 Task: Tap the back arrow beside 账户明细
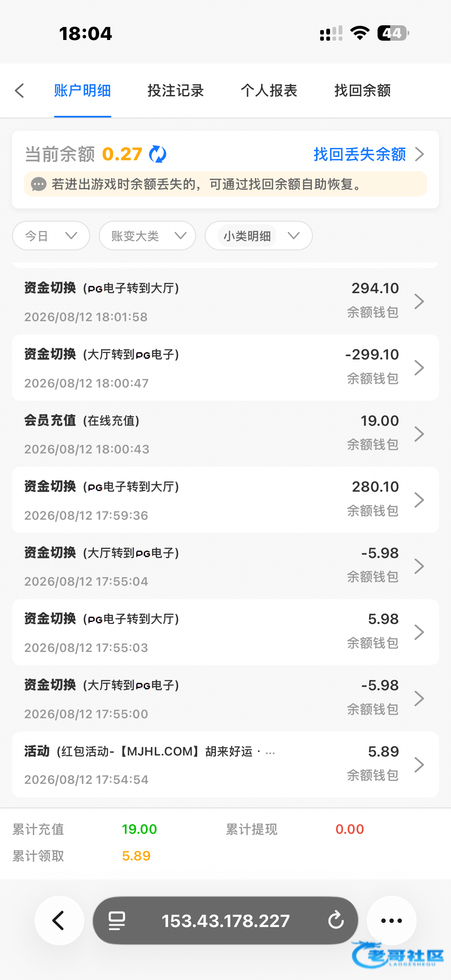click(20, 91)
